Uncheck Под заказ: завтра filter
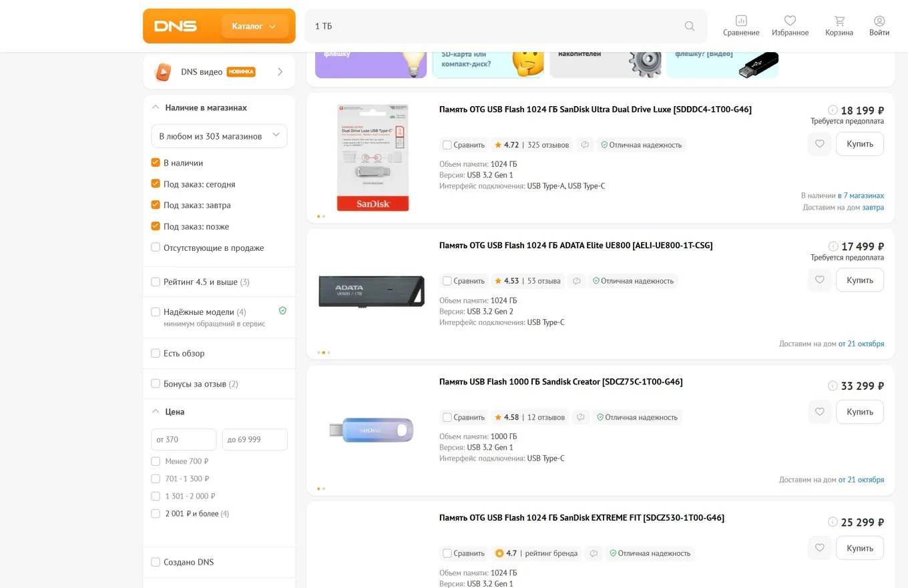Screen dimensions: 908x588 point(156,206)
